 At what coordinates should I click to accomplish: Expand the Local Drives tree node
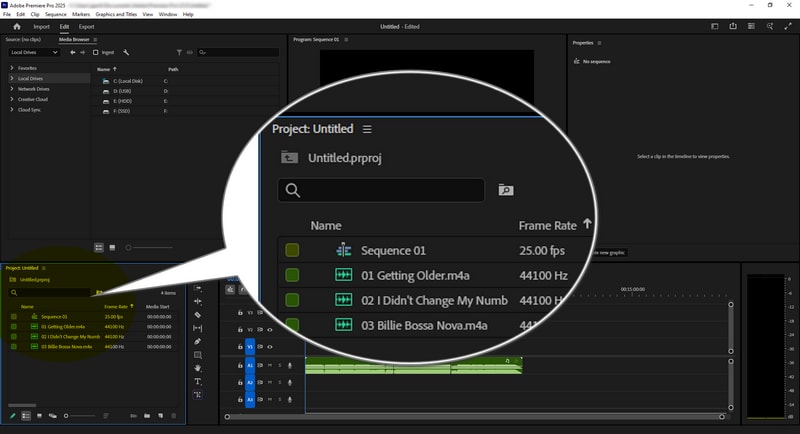[12, 79]
